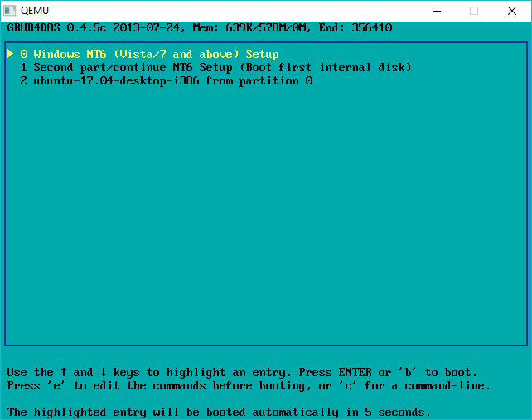Click the 'Use the ↑ and ↓ keys' instruction line

point(242,372)
